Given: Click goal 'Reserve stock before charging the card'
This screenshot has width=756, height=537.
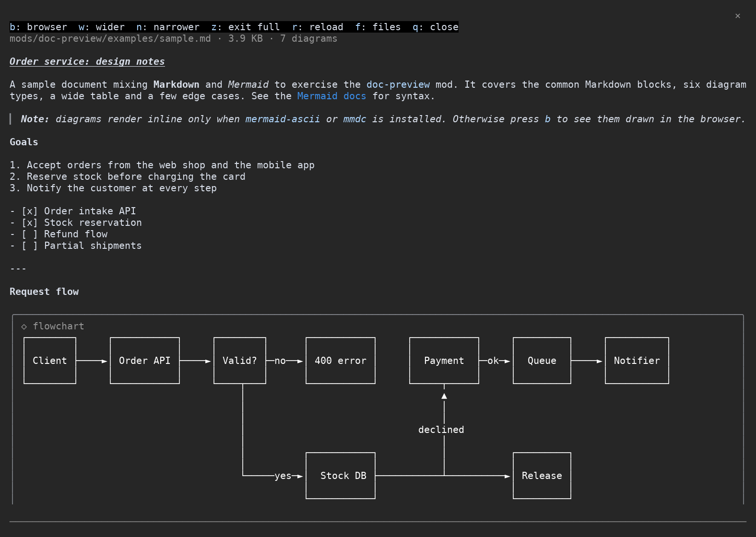Looking at the screenshot, I should point(136,176).
